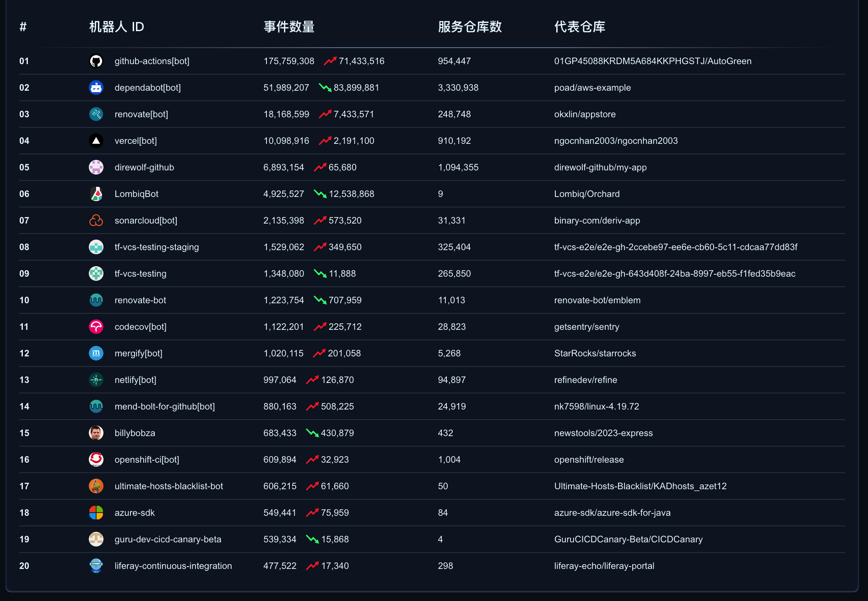The image size is (868, 601).
Task: Click the 代表仓库 column header
Action: 580,27
